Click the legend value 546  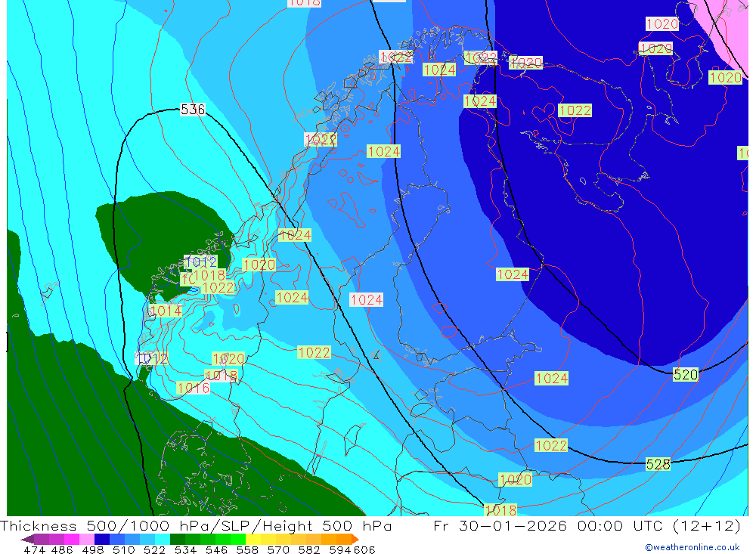click(x=216, y=549)
